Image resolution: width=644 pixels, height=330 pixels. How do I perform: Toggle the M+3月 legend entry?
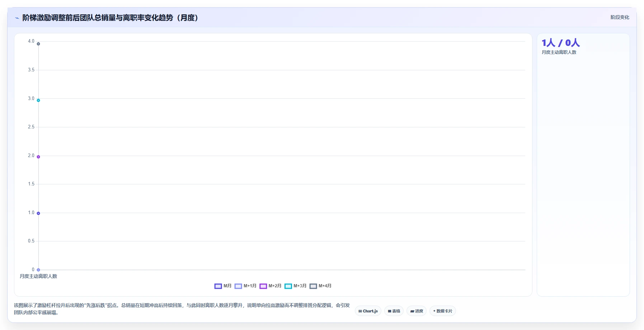(295, 286)
